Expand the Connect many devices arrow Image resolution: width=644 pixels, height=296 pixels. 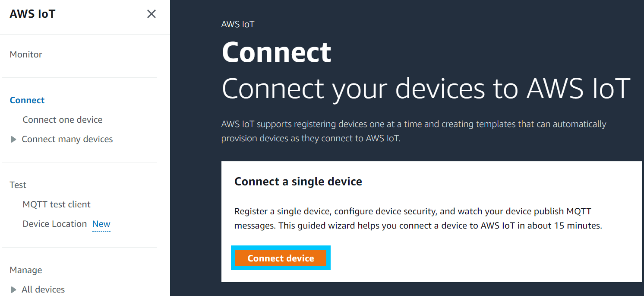click(13, 139)
